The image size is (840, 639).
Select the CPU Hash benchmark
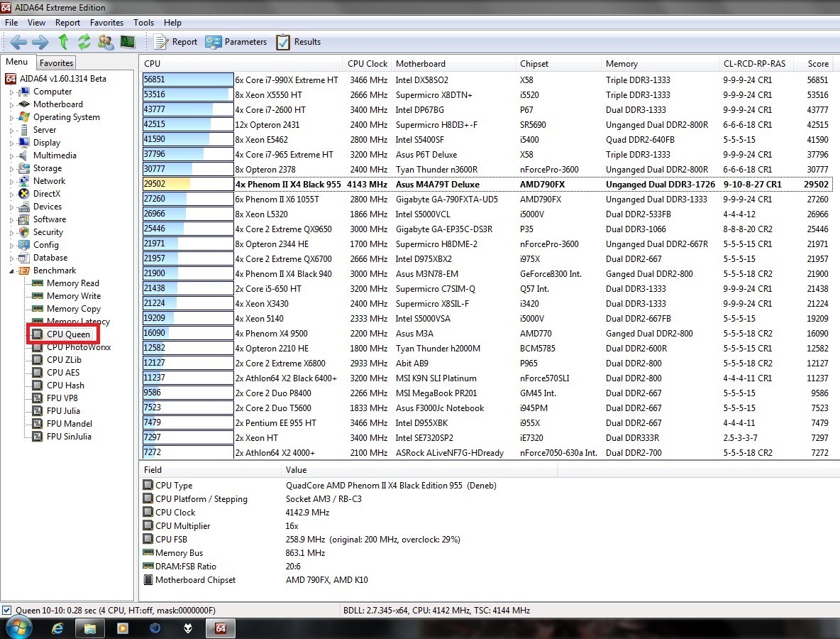pos(65,386)
